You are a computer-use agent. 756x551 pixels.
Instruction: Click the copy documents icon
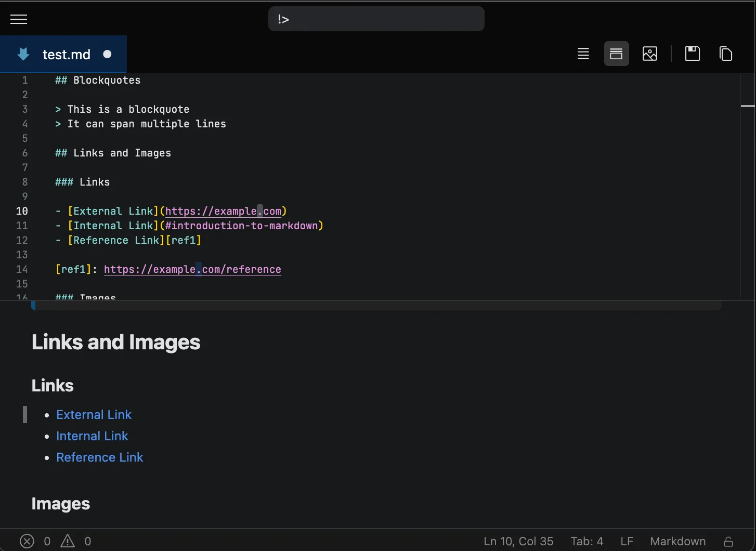point(726,54)
